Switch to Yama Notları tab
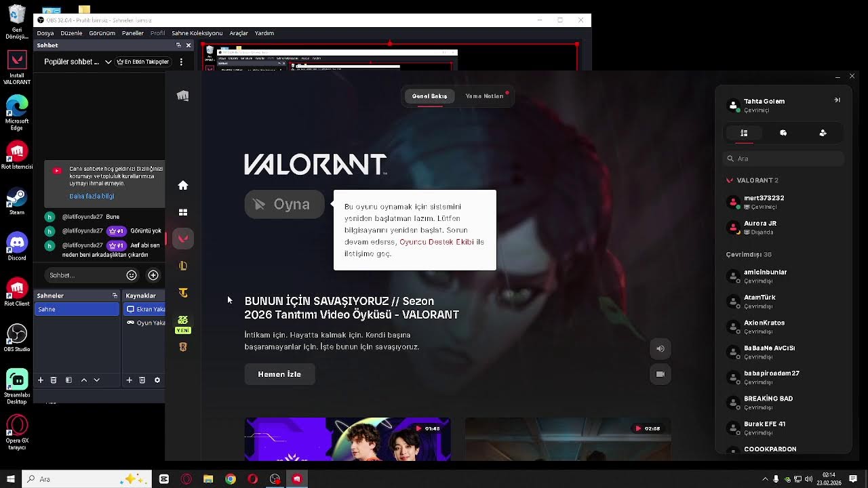The height and width of the screenshot is (488, 868). [x=485, y=96]
